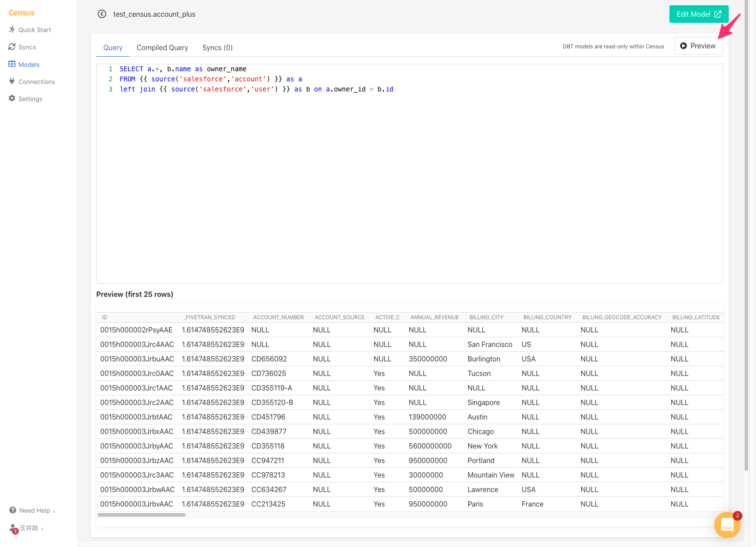
Task: Open the Syncs (0) tab
Action: [x=217, y=47]
